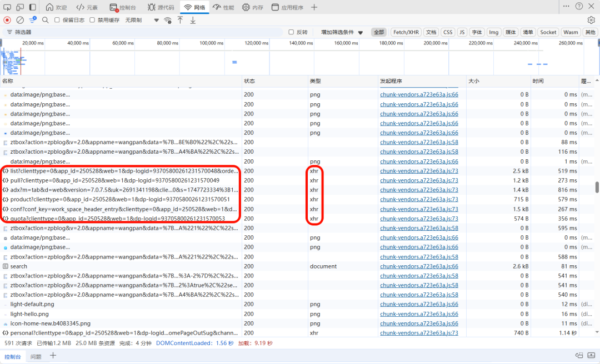Stop recording network log
Image resolution: width=600 pixels, height=364 pixels.
[7, 19]
